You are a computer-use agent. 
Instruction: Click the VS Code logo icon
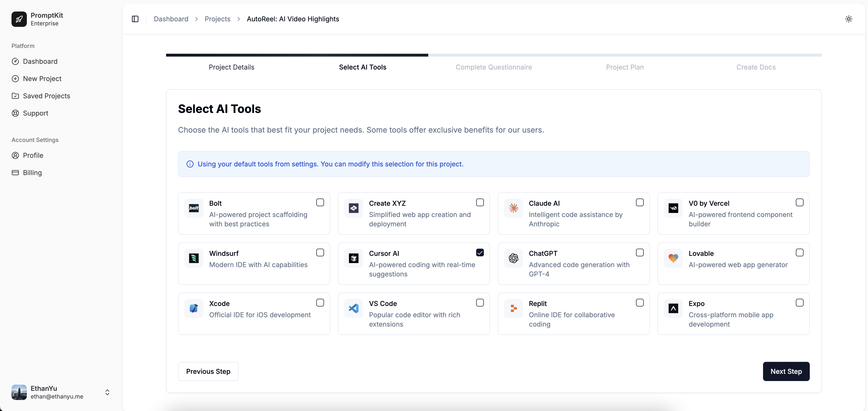coord(353,308)
